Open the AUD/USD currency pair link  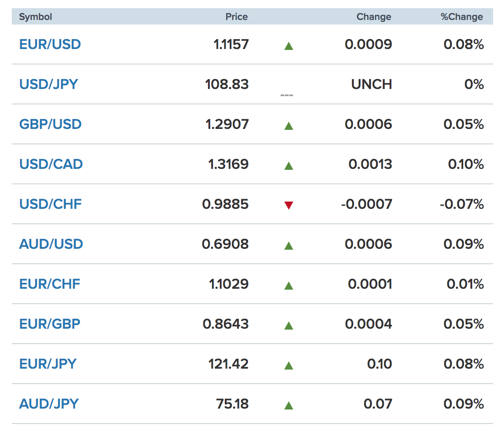tap(51, 244)
